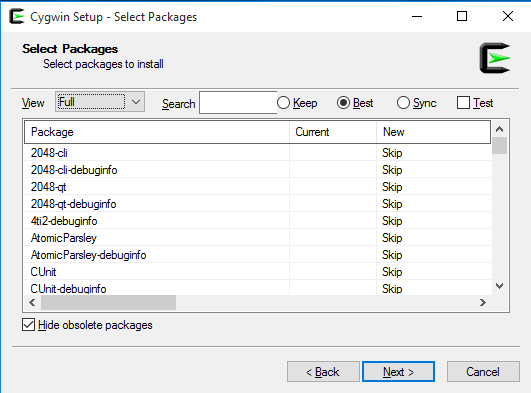The image size is (531, 393).
Task: Click the vertical scrollbar up arrow
Action: (x=500, y=129)
